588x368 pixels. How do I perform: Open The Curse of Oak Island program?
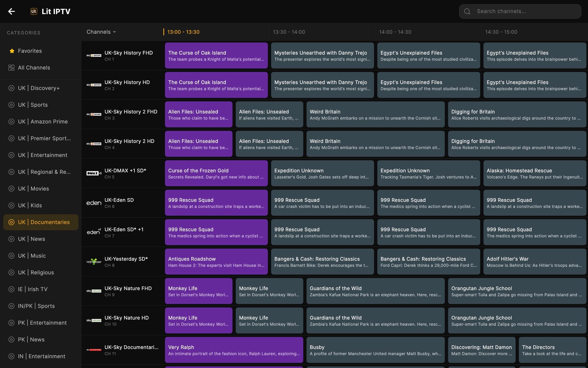point(216,56)
